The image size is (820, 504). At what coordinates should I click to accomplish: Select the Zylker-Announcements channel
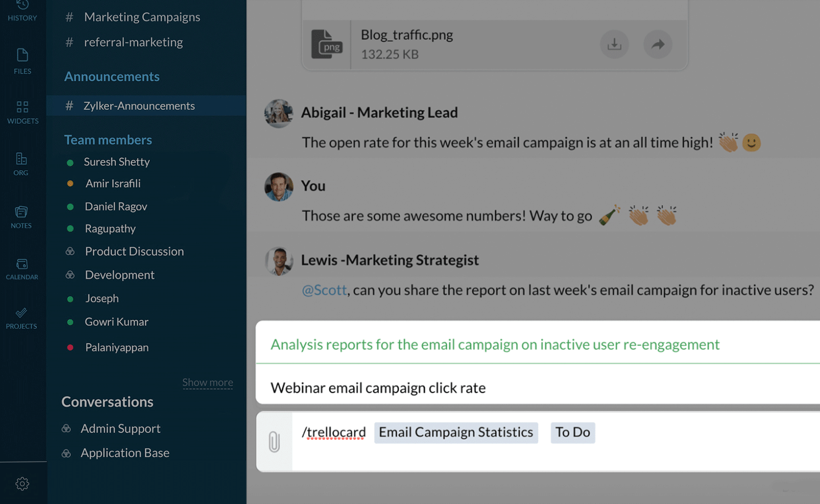(x=139, y=106)
